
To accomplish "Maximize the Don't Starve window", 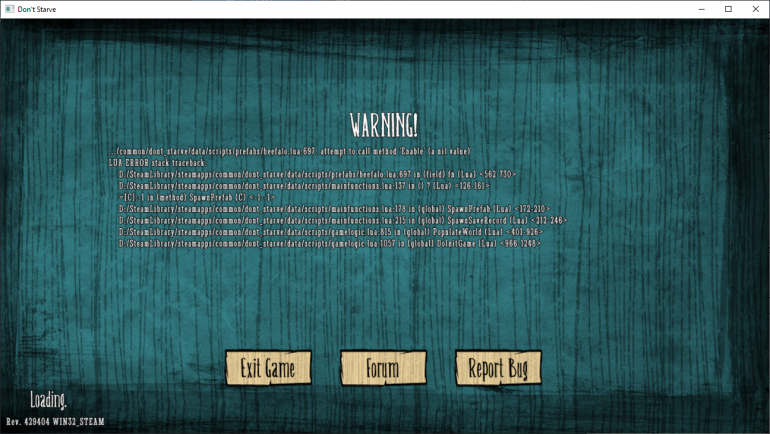I will (x=728, y=9).
